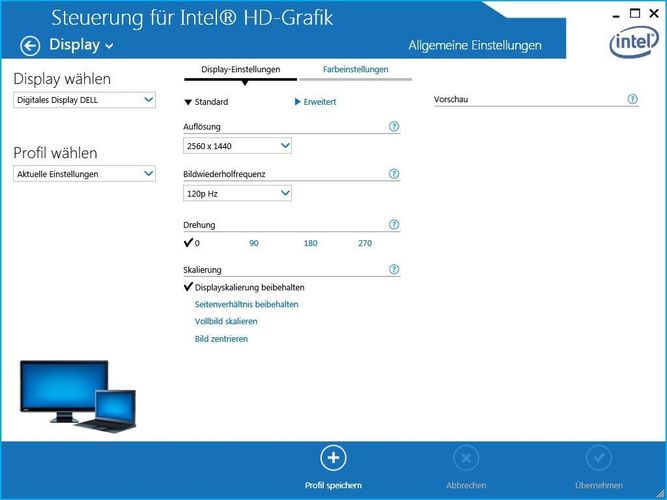The width and height of the screenshot is (667, 500).
Task: Click the Übernehmen checkmark icon
Action: (599, 458)
